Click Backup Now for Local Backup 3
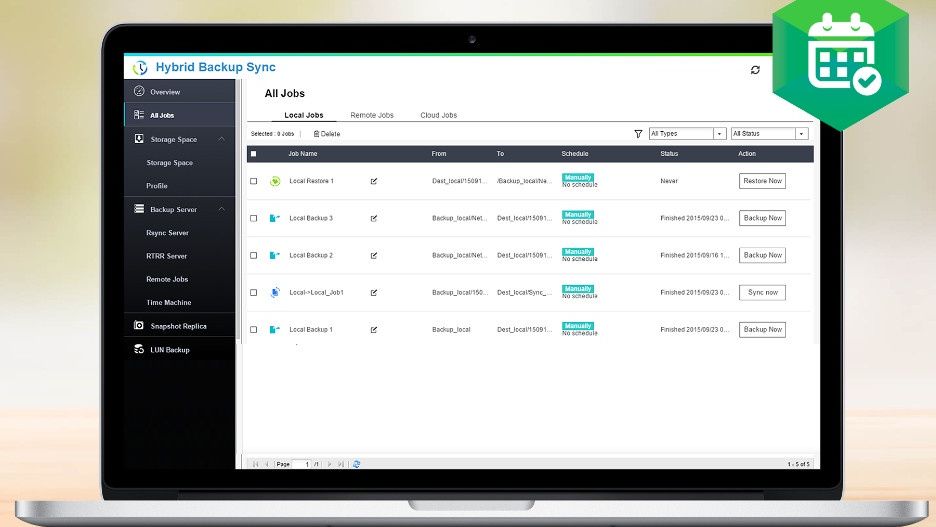 pos(762,218)
